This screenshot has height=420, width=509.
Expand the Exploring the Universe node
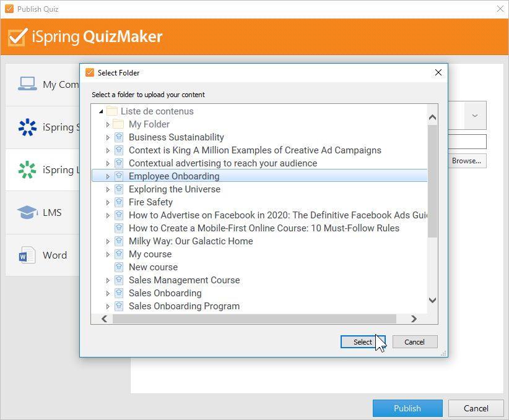[108, 189]
